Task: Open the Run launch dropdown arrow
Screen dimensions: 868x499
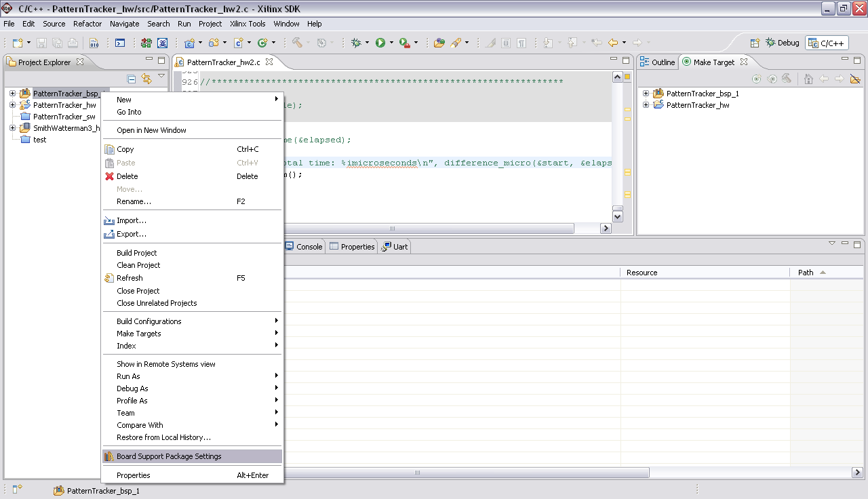Action: pos(391,43)
